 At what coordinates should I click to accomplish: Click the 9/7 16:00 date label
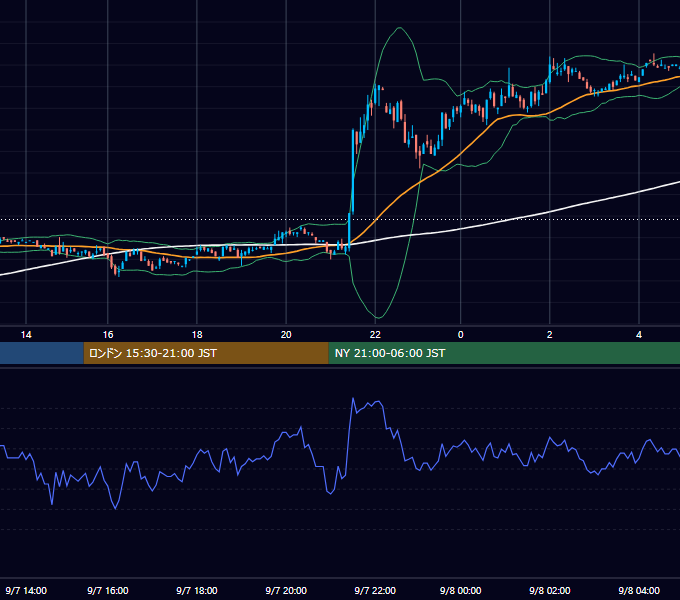pos(108,590)
